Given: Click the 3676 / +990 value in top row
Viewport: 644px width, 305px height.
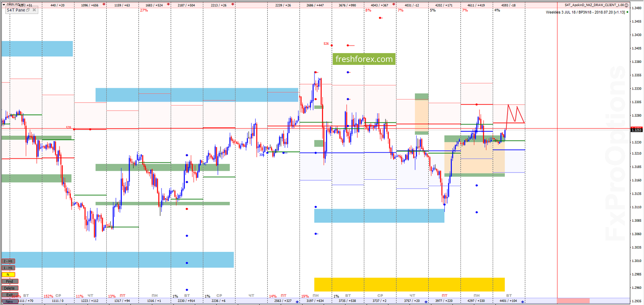Looking at the screenshot, I should pos(347,6).
